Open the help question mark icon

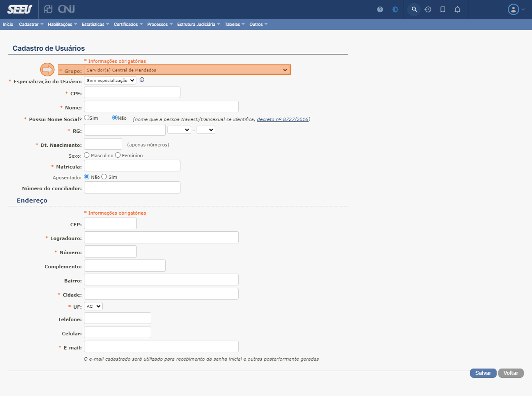[x=380, y=10]
